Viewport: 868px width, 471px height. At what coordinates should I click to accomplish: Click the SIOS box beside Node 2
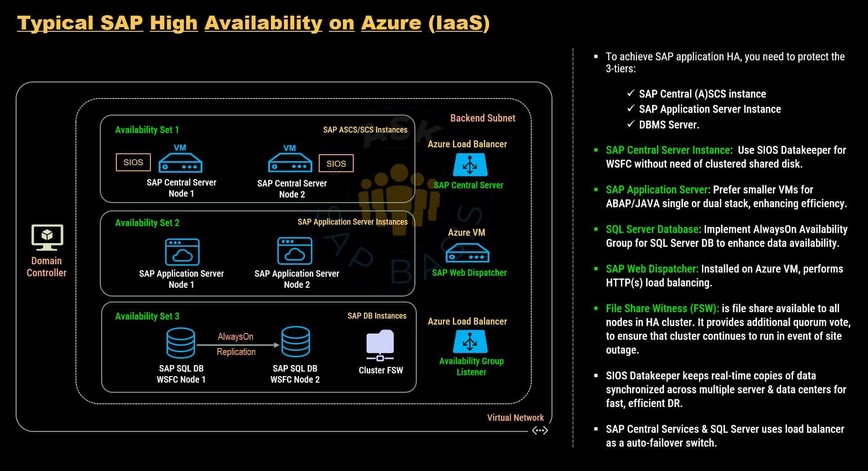[336, 163]
